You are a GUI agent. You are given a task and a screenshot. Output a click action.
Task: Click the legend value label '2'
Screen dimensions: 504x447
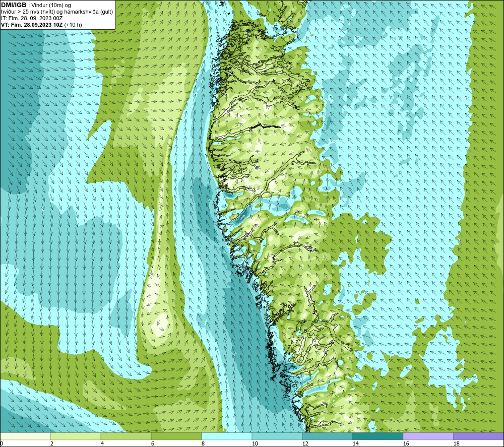click(52, 444)
